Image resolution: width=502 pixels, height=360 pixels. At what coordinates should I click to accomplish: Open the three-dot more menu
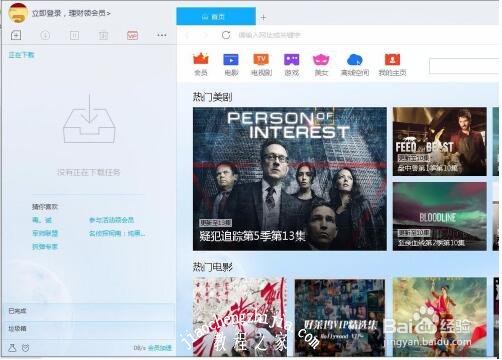coord(162,35)
